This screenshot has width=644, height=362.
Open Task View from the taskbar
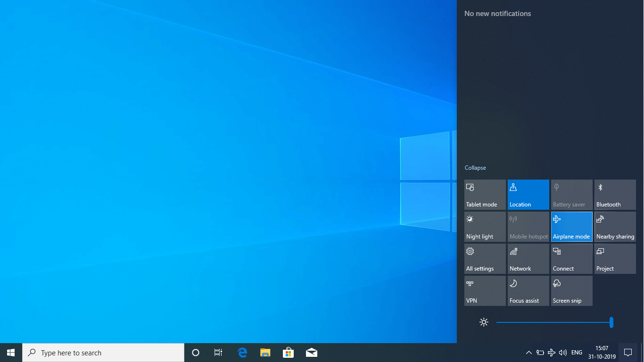coord(218,353)
